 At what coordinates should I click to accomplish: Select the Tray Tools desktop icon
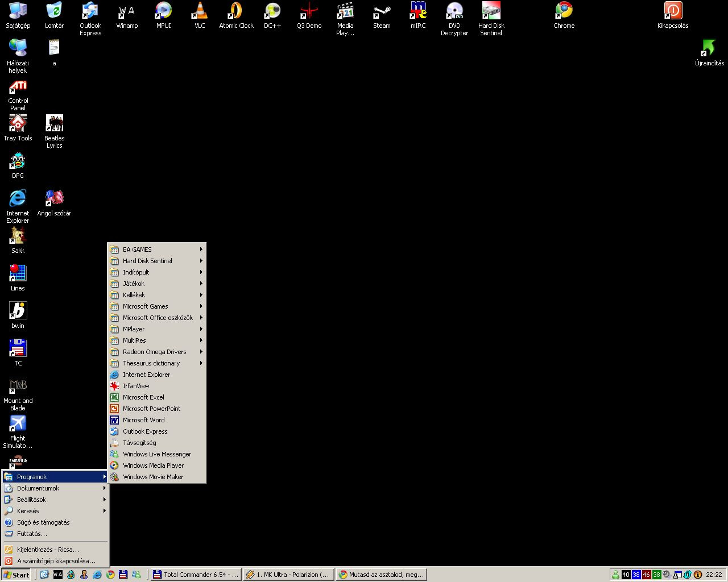(x=18, y=128)
